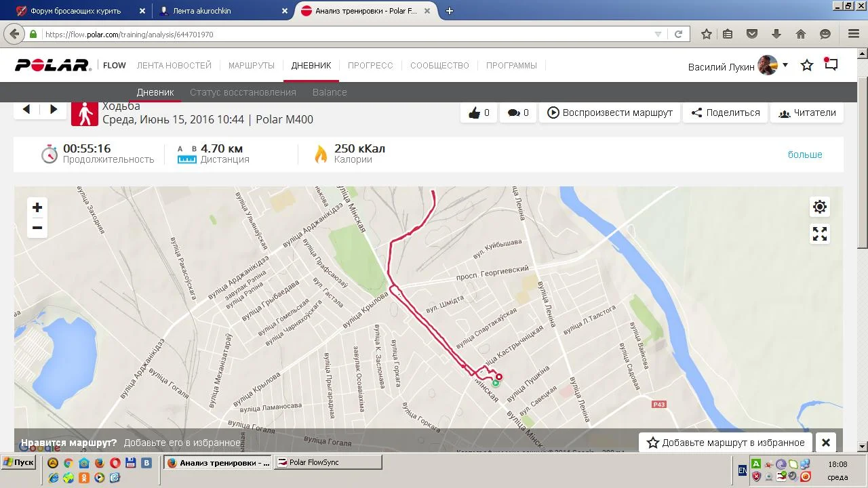Viewport: 868px width, 488px height.
Task: Go back with the Firefox back arrow
Action: click(x=15, y=34)
